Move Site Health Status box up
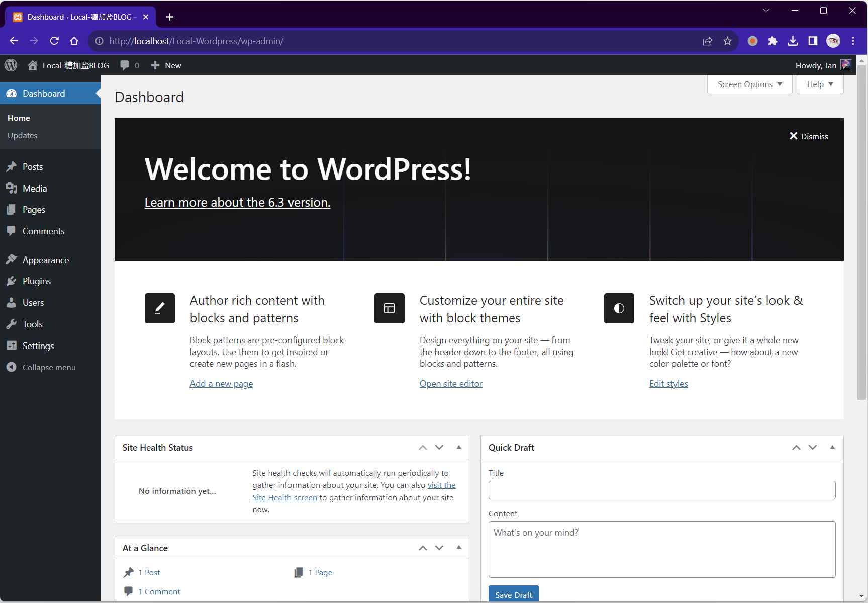 click(423, 447)
